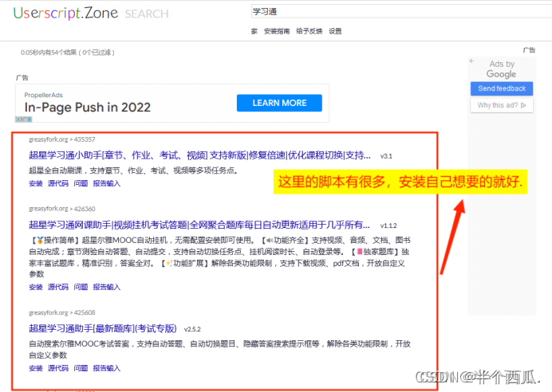The image size is (552, 392).
Task: Click the greasyfork.org > 426360 source text
Action: point(62,209)
